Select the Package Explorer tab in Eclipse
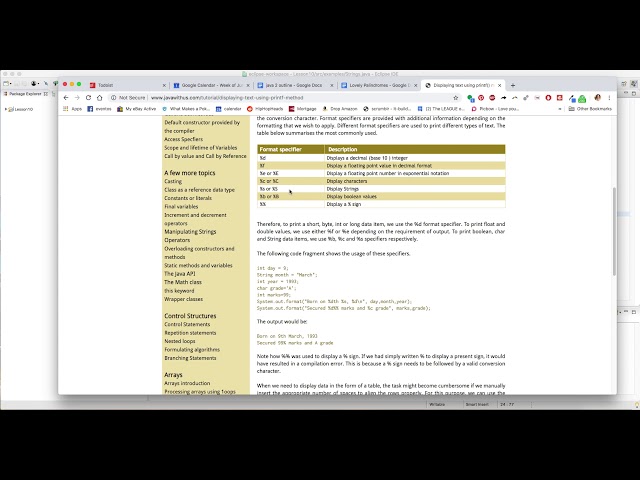Viewport: 640px width, 480px height. (x=25, y=94)
